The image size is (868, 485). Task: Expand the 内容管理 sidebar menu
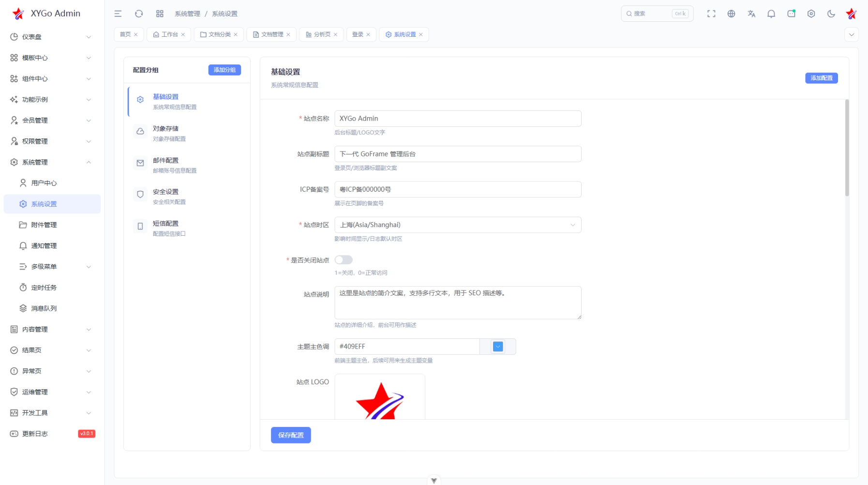coord(52,329)
